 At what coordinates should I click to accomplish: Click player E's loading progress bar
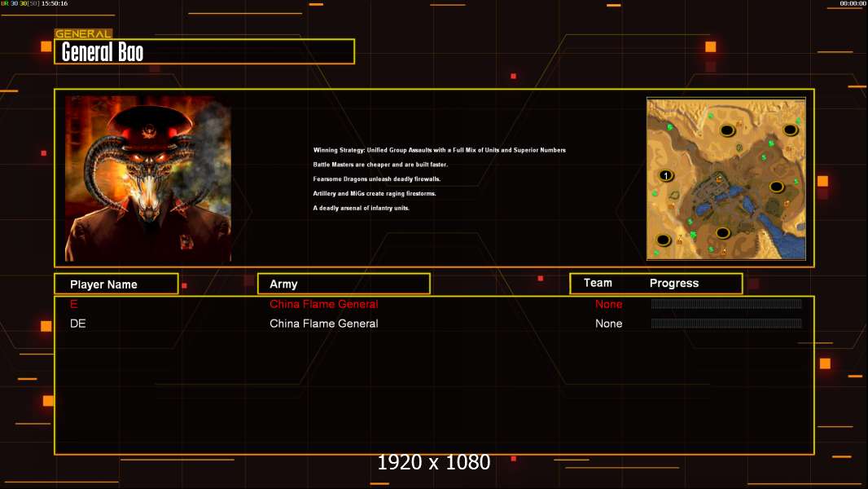click(x=726, y=303)
